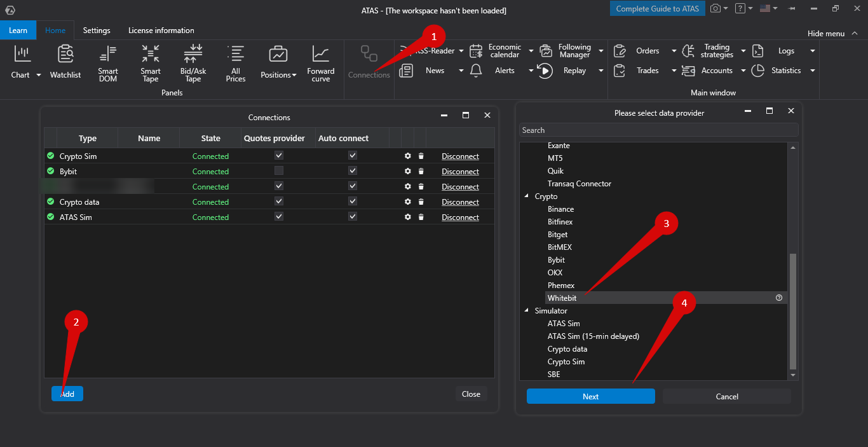The height and width of the screenshot is (447, 868).
Task: Open the News dropdown arrow
Action: pyautogui.click(x=461, y=71)
